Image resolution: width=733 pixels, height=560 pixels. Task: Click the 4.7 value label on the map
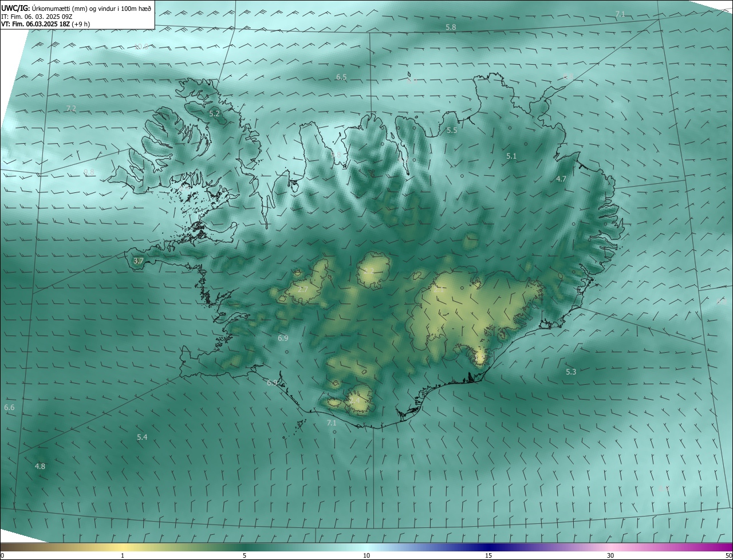pos(561,179)
